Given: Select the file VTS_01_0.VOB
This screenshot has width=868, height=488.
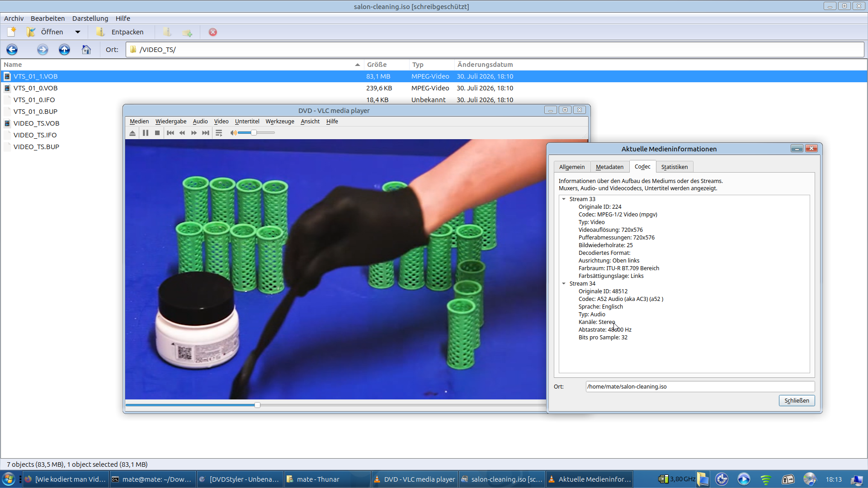Looking at the screenshot, I should (x=35, y=88).
